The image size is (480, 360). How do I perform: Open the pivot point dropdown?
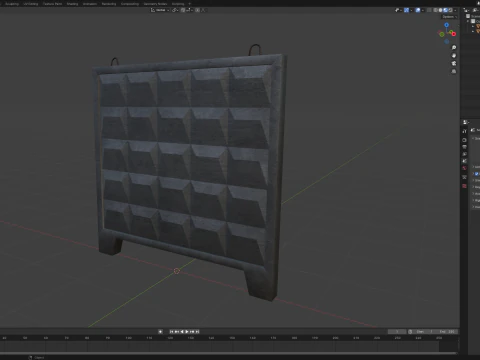click(x=175, y=10)
